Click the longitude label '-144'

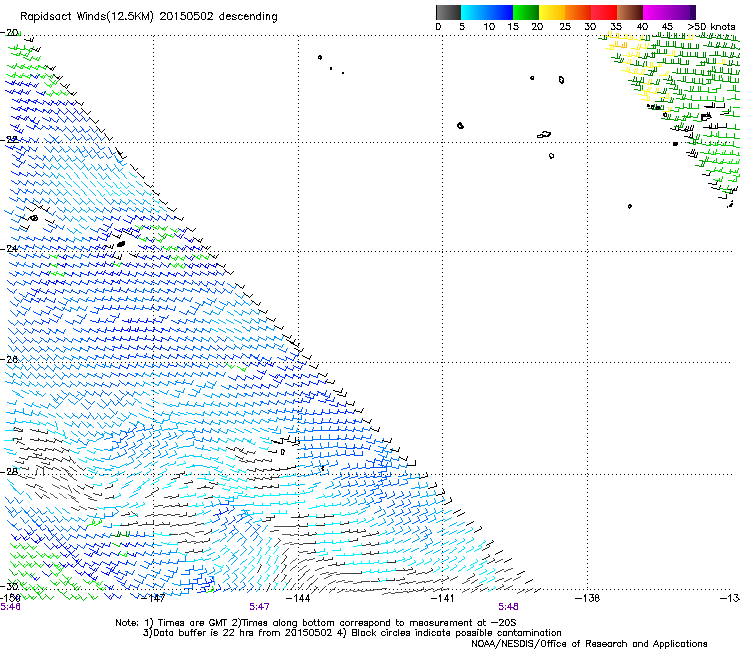coord(298,598)
